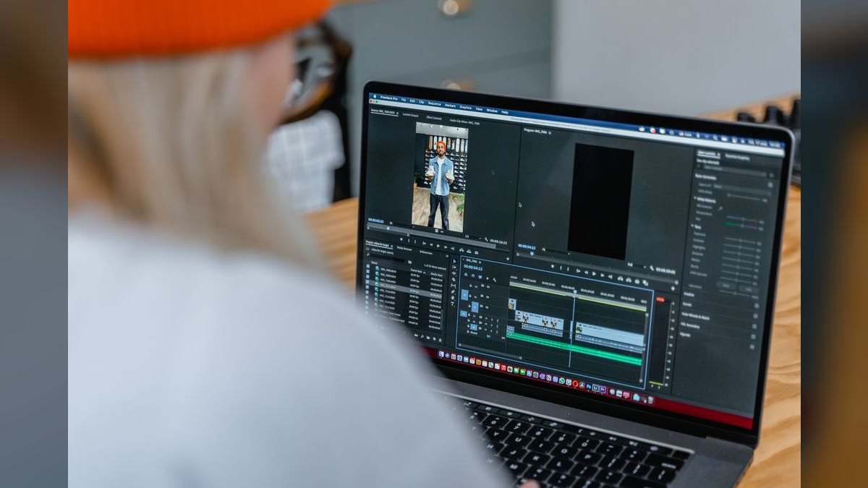
Task: Play the clip in Source monitor
Action: (438, 246)
